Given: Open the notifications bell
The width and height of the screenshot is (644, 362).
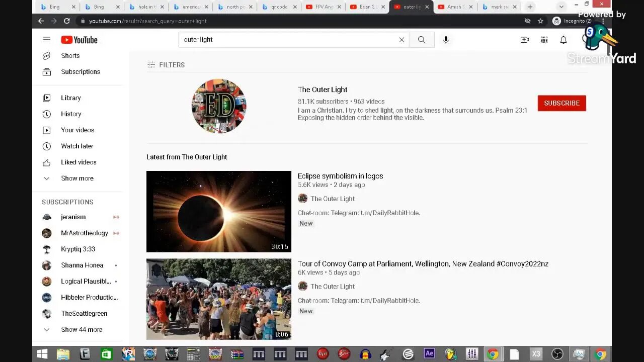Looking at the screenshot, I should 563,40.
